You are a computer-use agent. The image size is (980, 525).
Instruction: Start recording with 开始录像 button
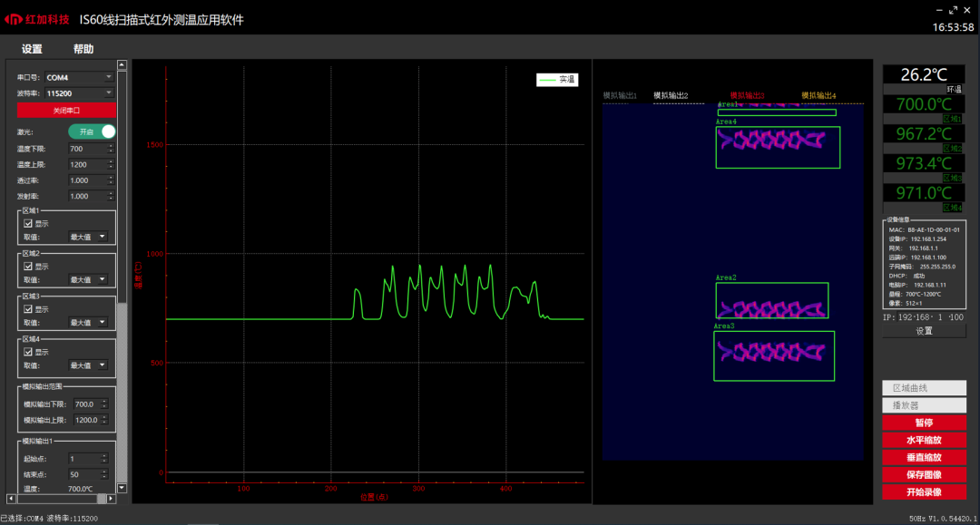click(x=924, y=492)
